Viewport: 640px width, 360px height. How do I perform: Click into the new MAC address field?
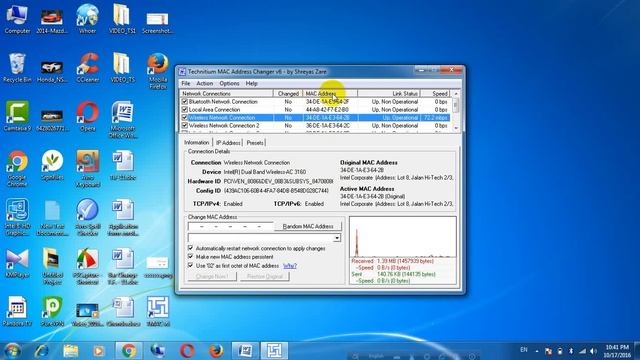231,226
